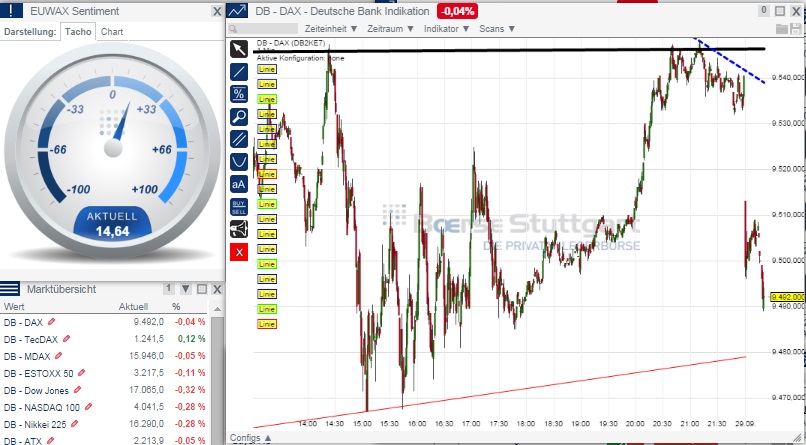The width and height of the screenshot is (806, 445).
Task: Sort by the '%' column header
Action: (176, 307)
